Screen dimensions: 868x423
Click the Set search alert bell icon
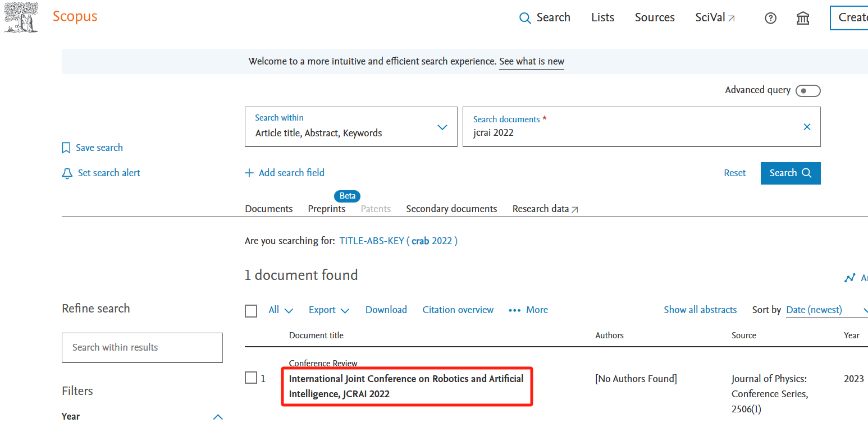pos(67,173)
